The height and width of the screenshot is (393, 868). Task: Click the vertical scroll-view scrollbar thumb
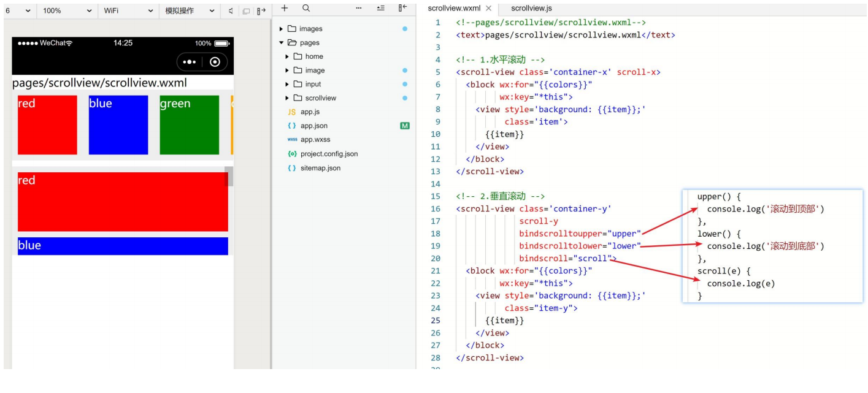coord(229,176)
